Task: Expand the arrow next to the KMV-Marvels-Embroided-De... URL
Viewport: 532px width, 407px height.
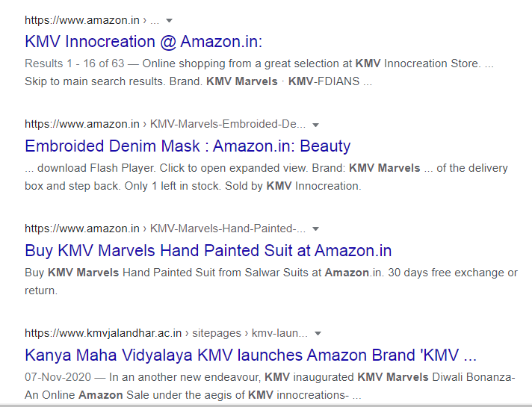Action: 315,125
